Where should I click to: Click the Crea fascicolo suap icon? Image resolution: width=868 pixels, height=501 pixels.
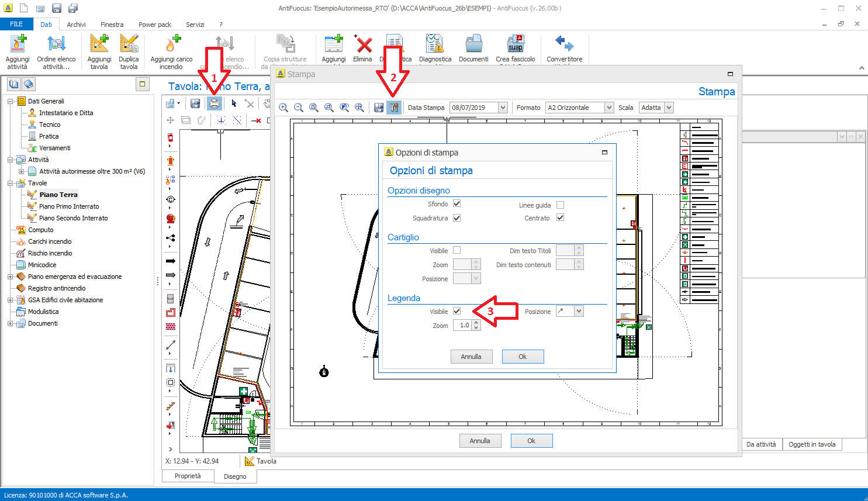tap(515, 44)
